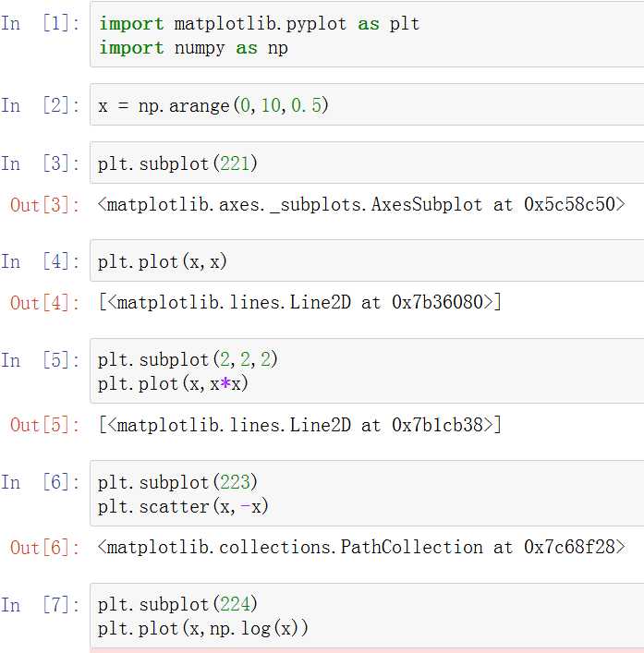Click the cell containing np.arange(0,10,0.5)
This screenshot has height=653, width=644.
(x=367, y=104)
